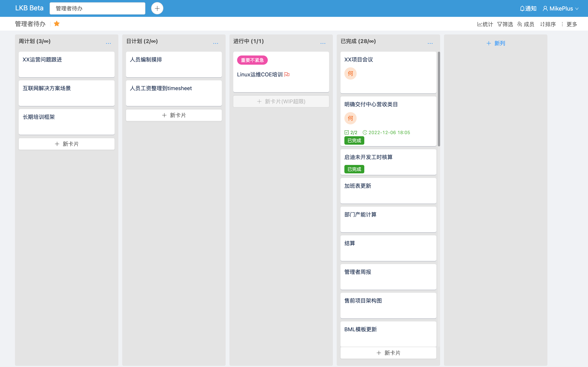Open options menu for 日计划 column

215,43
